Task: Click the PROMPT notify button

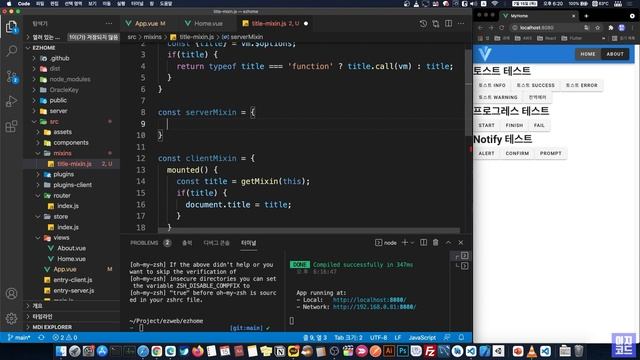Action: click(551, 153)
